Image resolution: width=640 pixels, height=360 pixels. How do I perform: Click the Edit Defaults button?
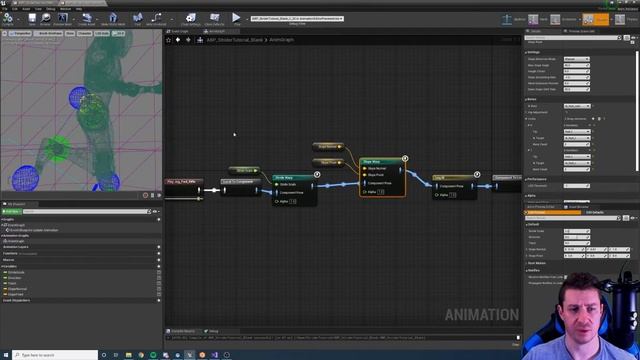594,213
